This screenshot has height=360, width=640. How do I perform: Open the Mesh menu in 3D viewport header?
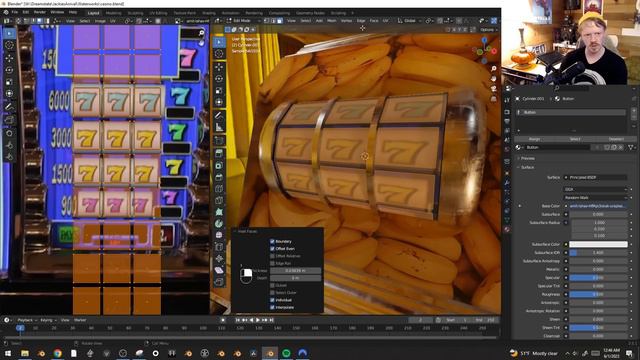point(331,20)
